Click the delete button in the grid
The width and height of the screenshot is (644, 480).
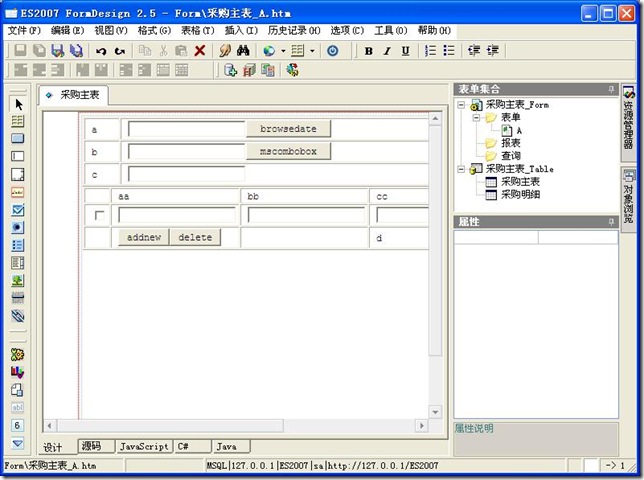point(195,238)
